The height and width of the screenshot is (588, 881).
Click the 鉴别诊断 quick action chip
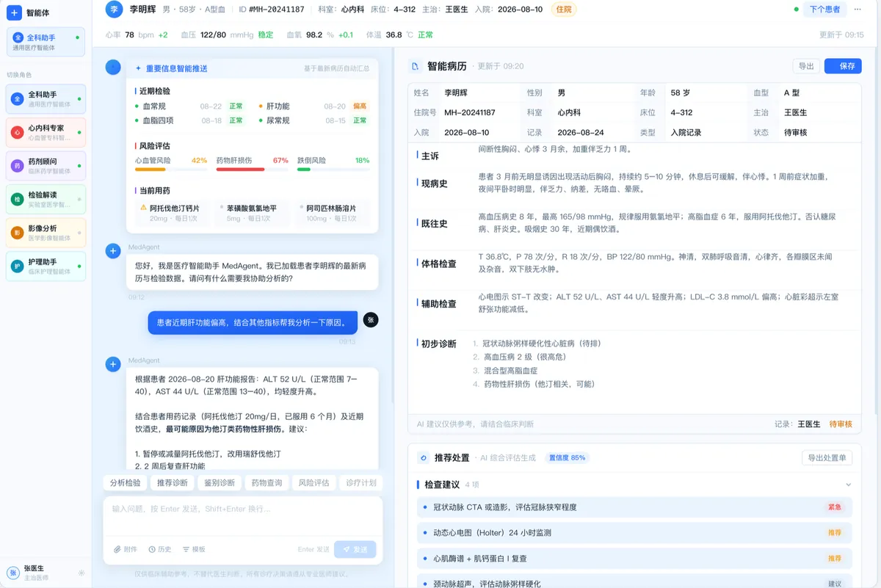220,483
